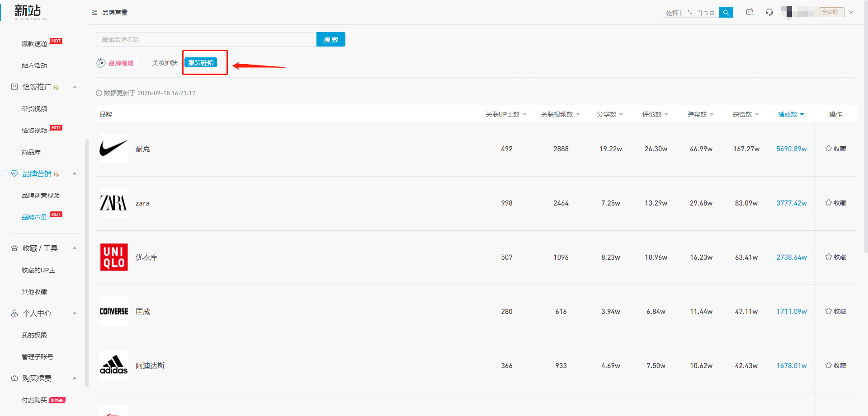Click the 品牌领域 icon
The image size is (868, 416).
[x=101, y=63]
